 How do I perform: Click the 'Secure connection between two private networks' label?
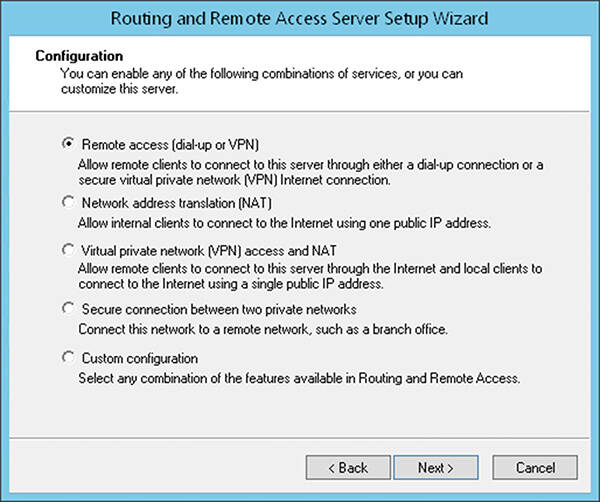(219, 309)
